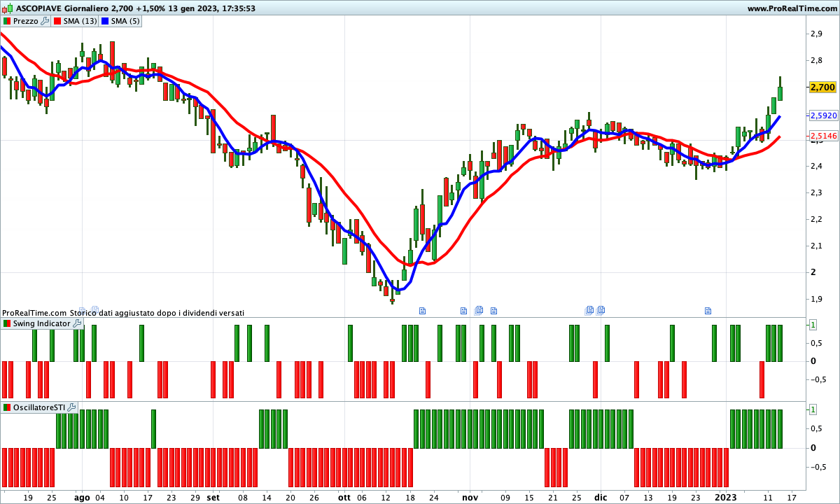This screenshot has width=840, height=504.
Task: Click the red SMA (13) color swatch
Action: pos(57,21)
